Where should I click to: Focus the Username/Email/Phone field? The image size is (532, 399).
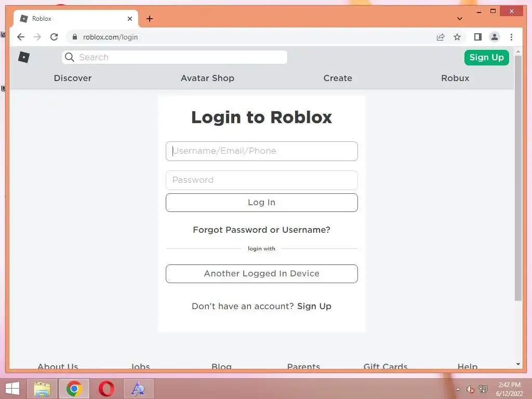(262, 151)
